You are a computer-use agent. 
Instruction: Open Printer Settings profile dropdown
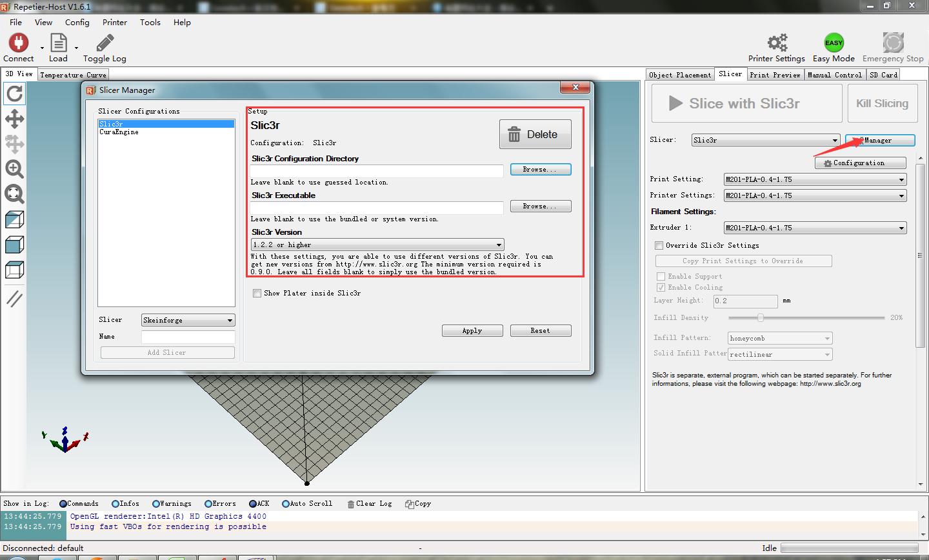(815, 195)
